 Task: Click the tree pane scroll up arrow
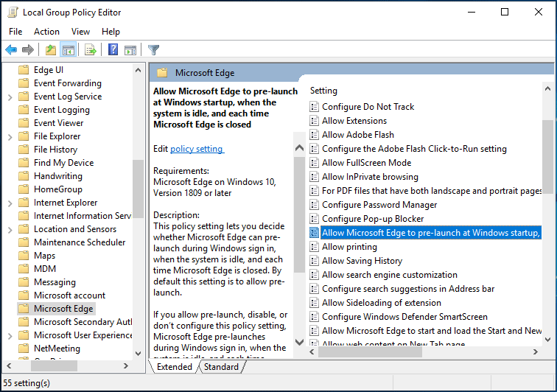139,70
